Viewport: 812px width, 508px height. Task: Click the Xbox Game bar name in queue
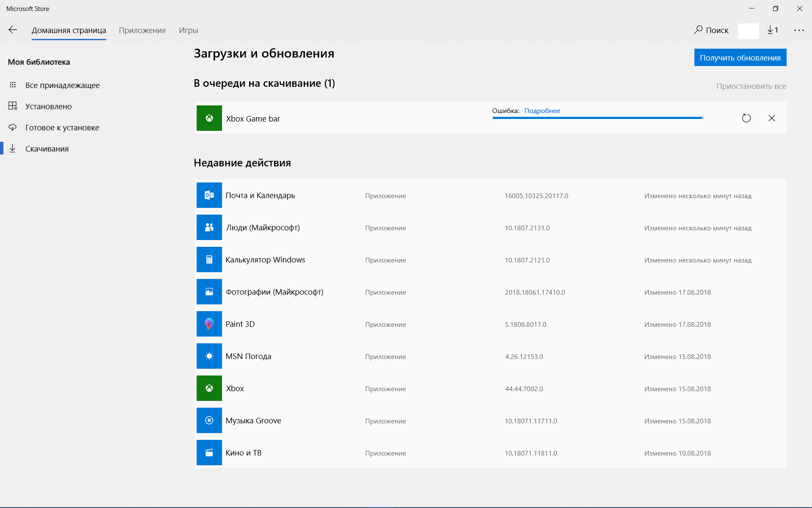point(253,119)
